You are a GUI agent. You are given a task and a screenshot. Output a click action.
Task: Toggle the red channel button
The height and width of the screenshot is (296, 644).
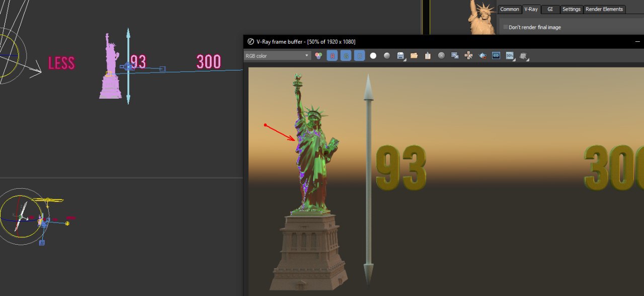point(332,56)
